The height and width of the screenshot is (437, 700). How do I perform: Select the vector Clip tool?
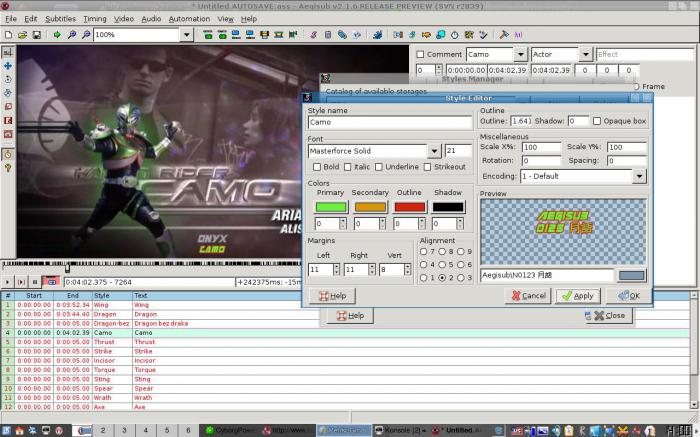point(8,134)
